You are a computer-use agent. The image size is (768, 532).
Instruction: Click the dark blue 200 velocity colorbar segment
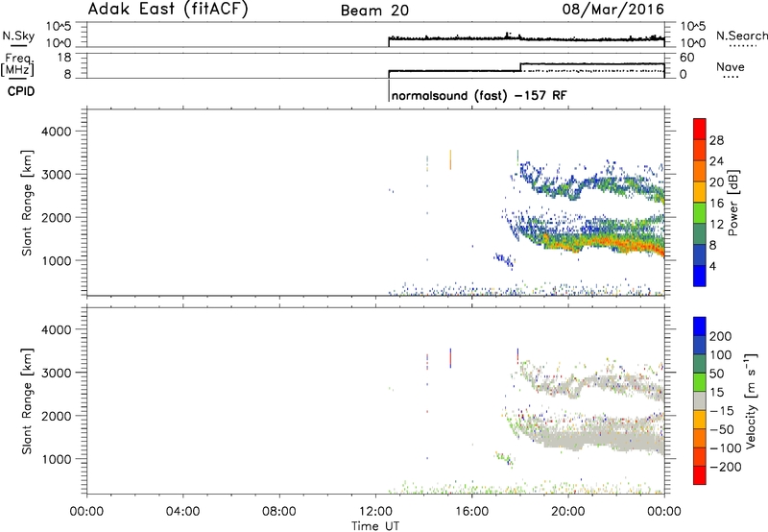[700, 326]
